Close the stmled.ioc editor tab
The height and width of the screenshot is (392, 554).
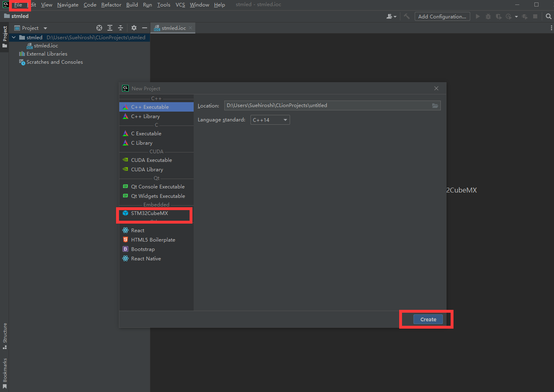190,28
